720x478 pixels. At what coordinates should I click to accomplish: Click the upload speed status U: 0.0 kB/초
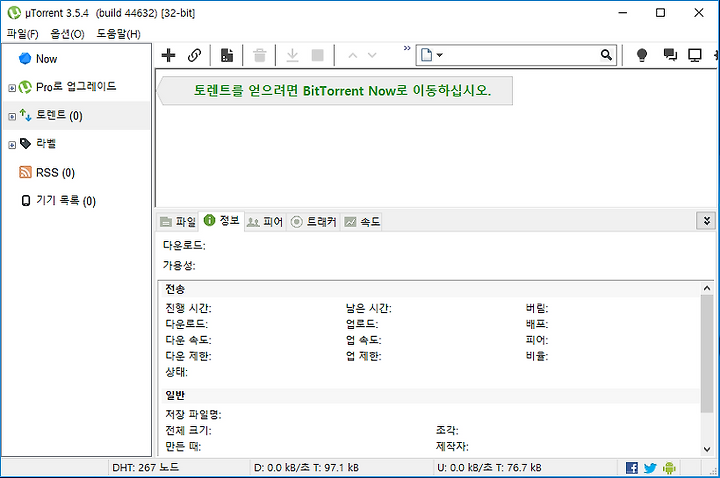489,467
